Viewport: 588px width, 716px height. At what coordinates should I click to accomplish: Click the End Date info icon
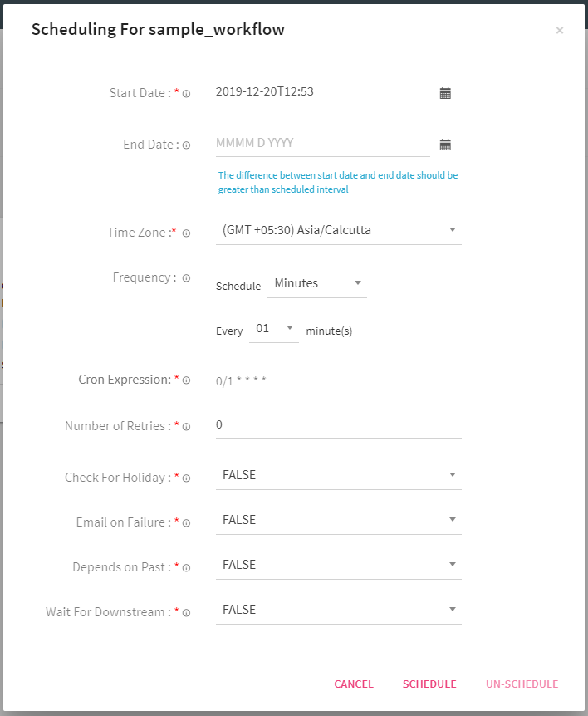pyautogui.click(x=186, y=145)
